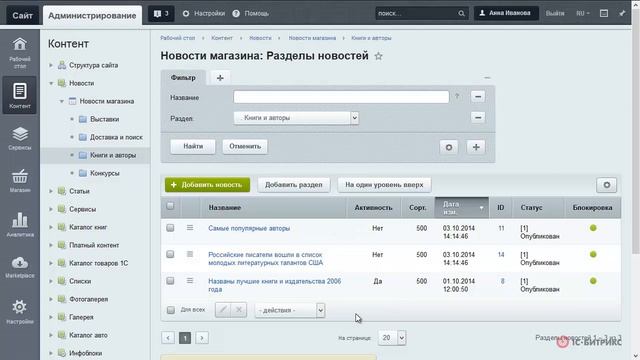The height and width of the screenshot is (360, 640).
Task: Open row menu for Названы лучшие книги
Action: pyautogui.click(x=190, y=281)
